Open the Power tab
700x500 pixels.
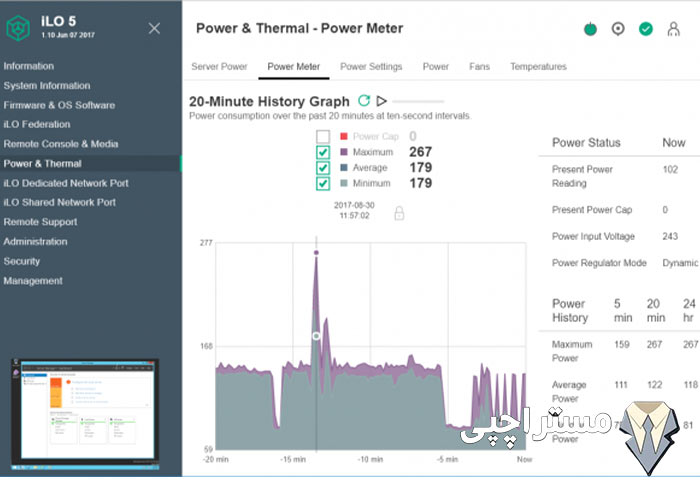click(436, 67)
